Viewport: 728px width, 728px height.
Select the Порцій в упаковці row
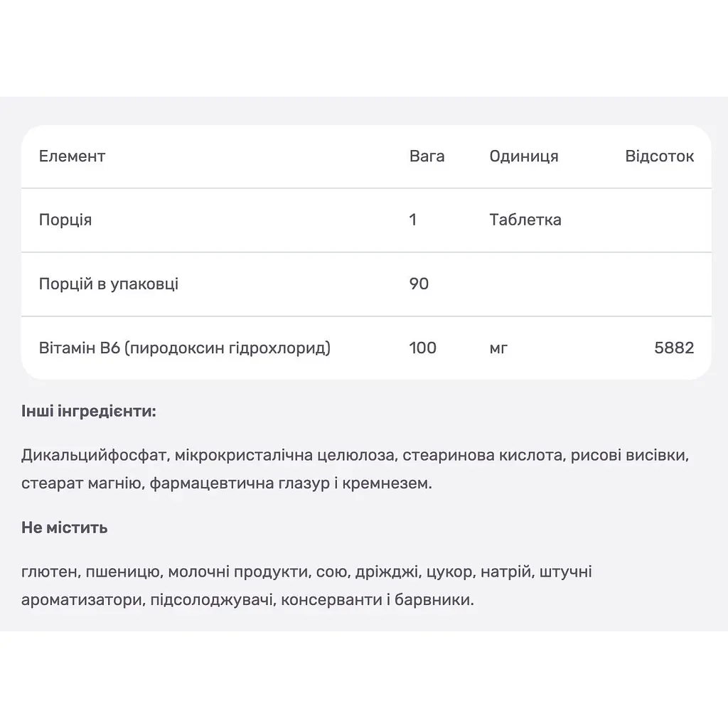click(366, 284)
